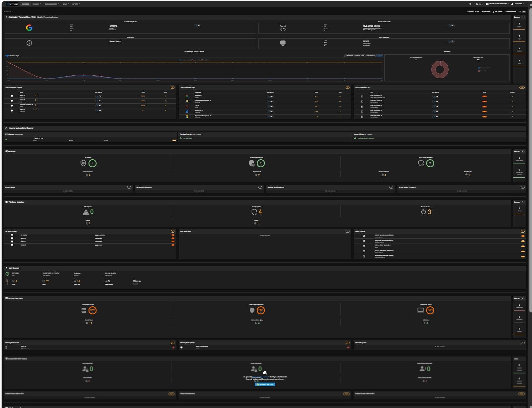Click the Security Updates shield icon
This screenshot has height=408, width=532.
[x=254, y=212]
